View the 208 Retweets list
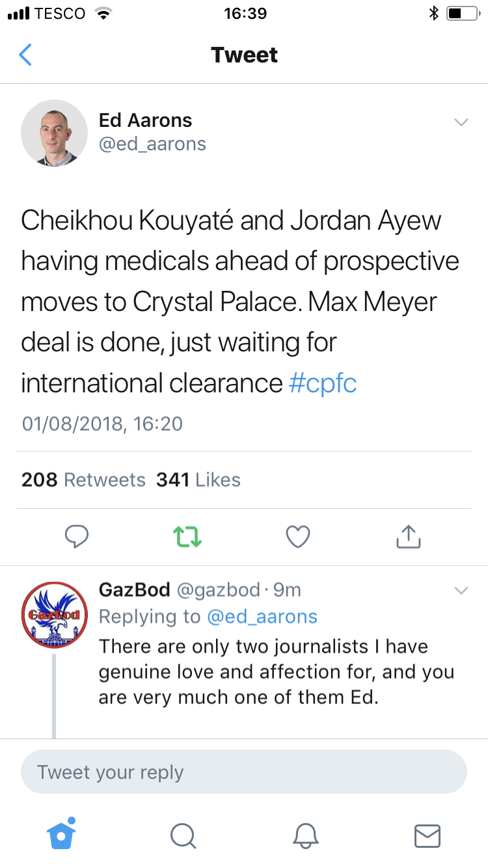This screenshot has width=488, height=868. 83,480
